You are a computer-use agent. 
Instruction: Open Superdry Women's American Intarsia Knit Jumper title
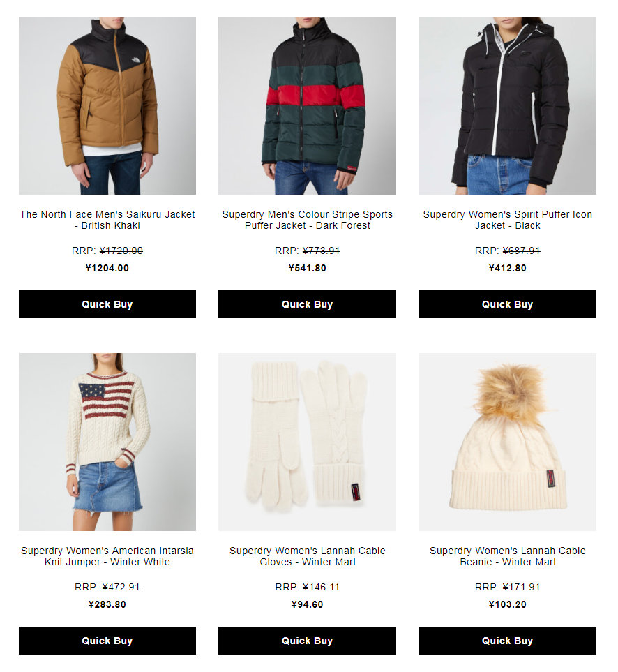pos(107,556)
